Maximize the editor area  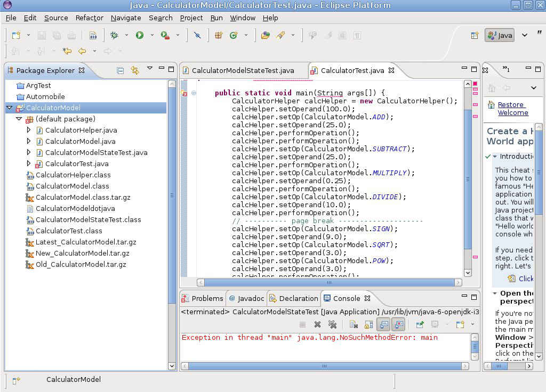[x=474, y=69]
